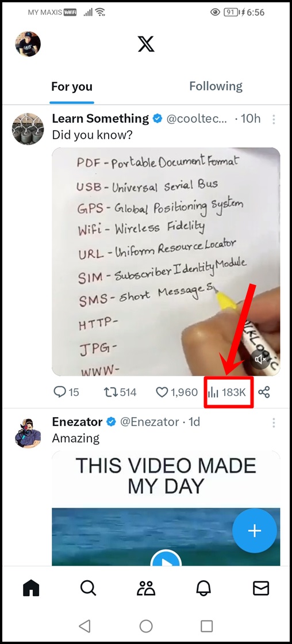Open the Home feed icon
Screen dimensions: 292x644
(31, 588)
